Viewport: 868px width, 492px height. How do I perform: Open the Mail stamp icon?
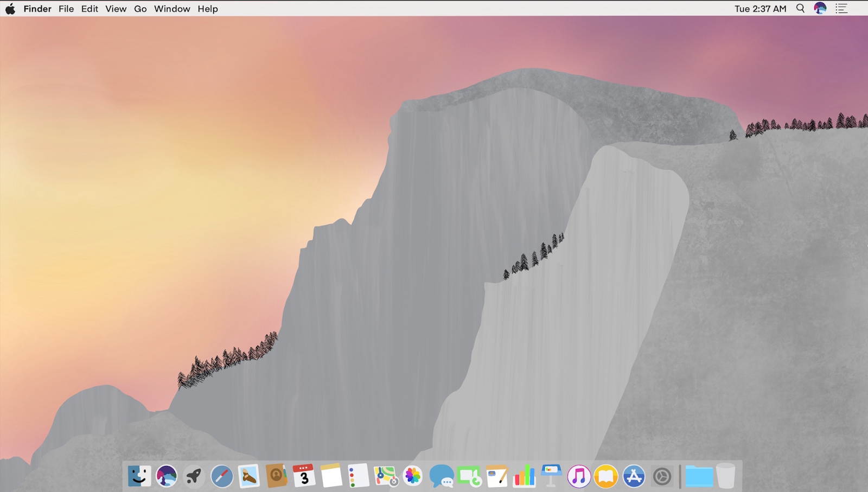pyautogui.click(x=249, y=476)
